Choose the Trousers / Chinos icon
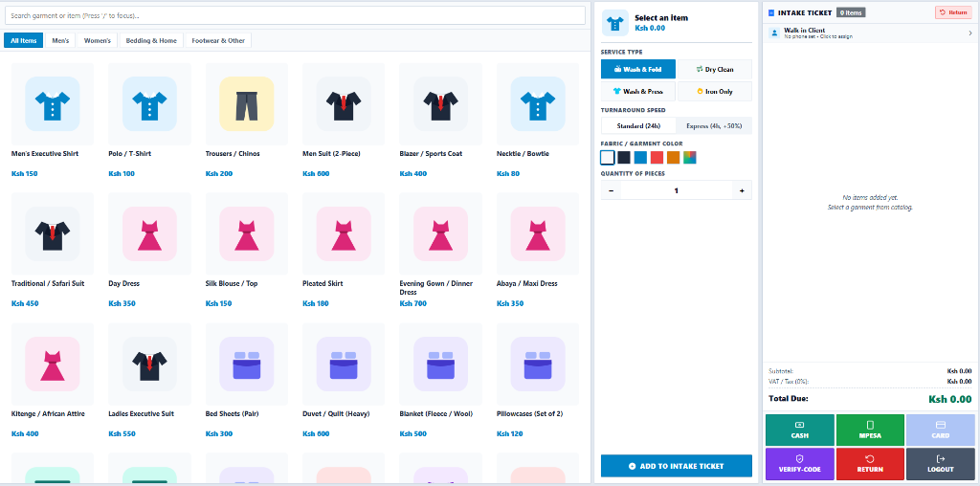Viewport: 980px width, 486px height. click(247, 103)
